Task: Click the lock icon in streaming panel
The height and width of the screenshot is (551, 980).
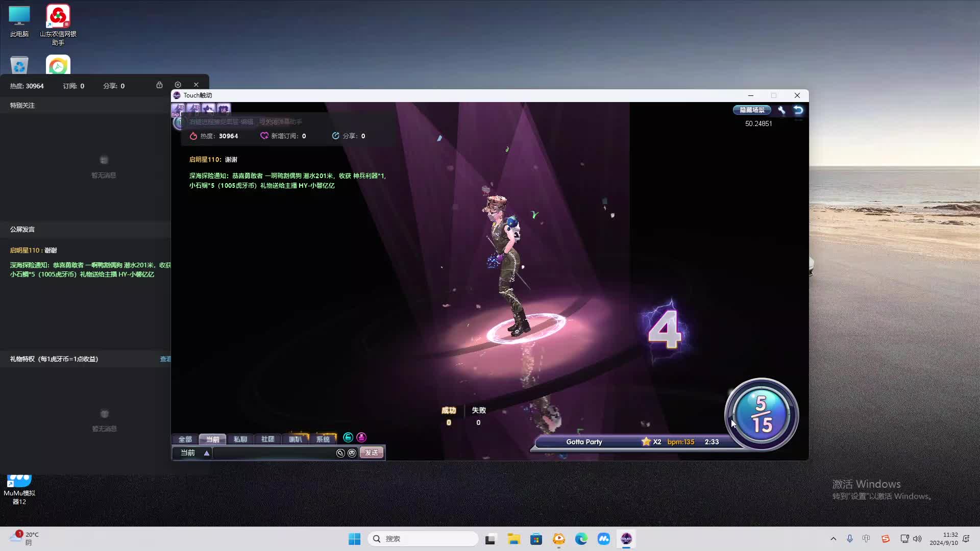Action: click(159, 85)
